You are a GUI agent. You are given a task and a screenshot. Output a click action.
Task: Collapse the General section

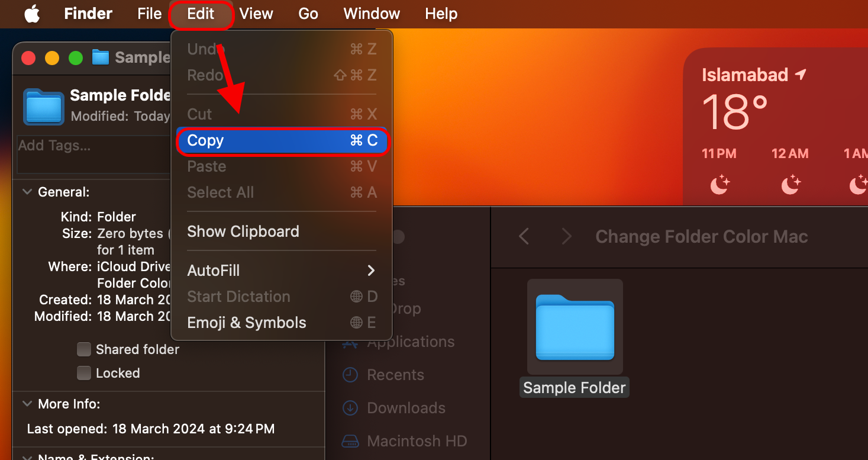pyautogui.click(x=27, y=192)
